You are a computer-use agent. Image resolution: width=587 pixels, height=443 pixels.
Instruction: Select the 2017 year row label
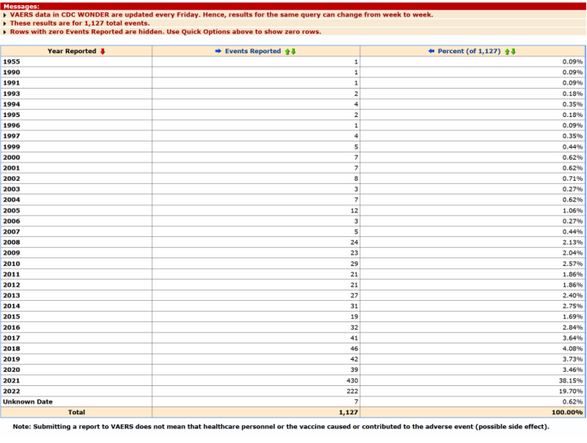click(x=12, y=338)
